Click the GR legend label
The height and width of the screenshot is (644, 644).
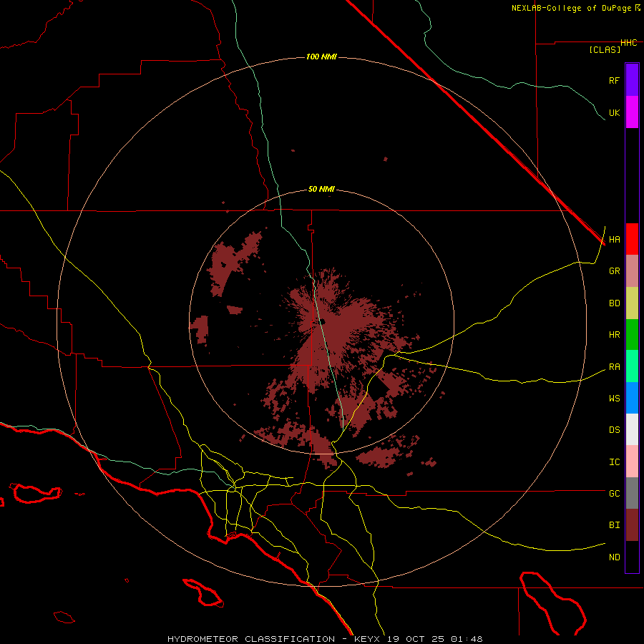[x=614, y=271]
